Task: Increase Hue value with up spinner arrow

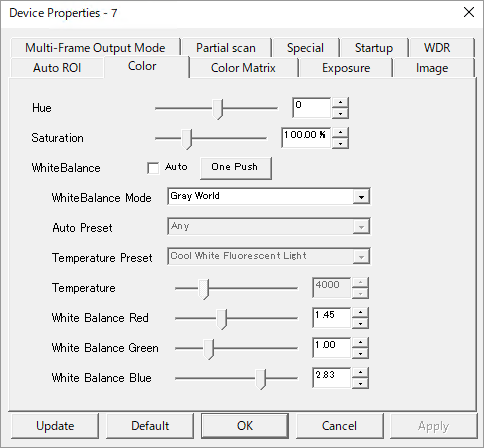Action: point(340,103)
